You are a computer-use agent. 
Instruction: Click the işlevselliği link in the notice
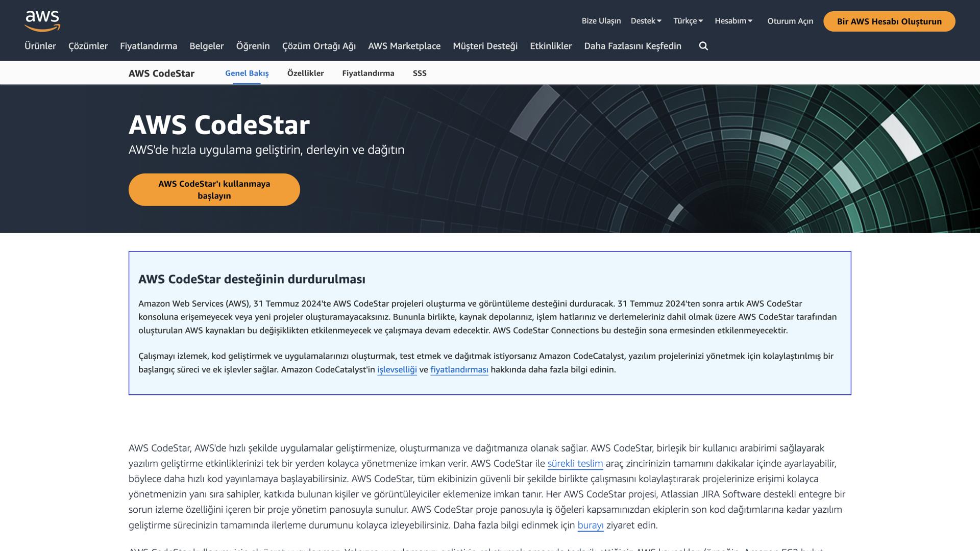pos(397,370)
